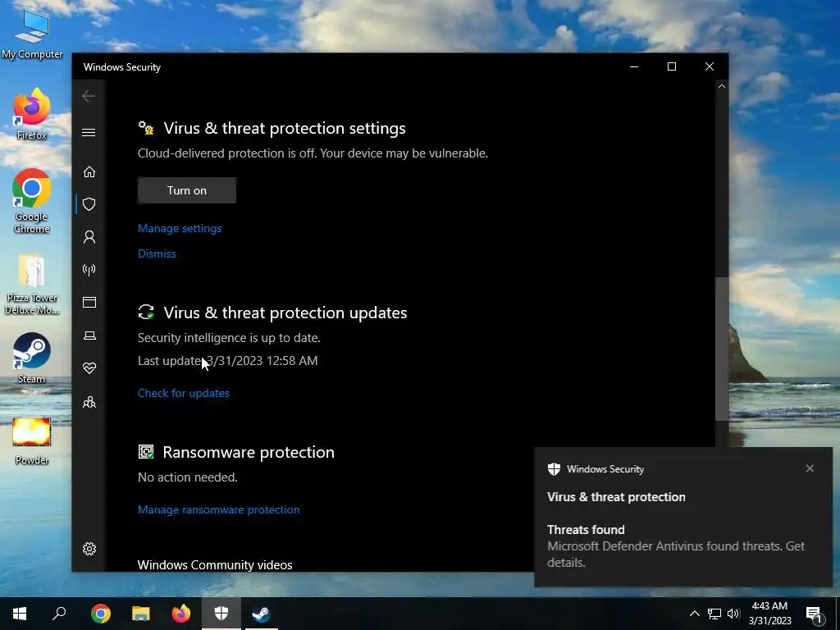Screen dimensions: 840x630
Task: Open the Manage settings link
Action: pos(180,228)
